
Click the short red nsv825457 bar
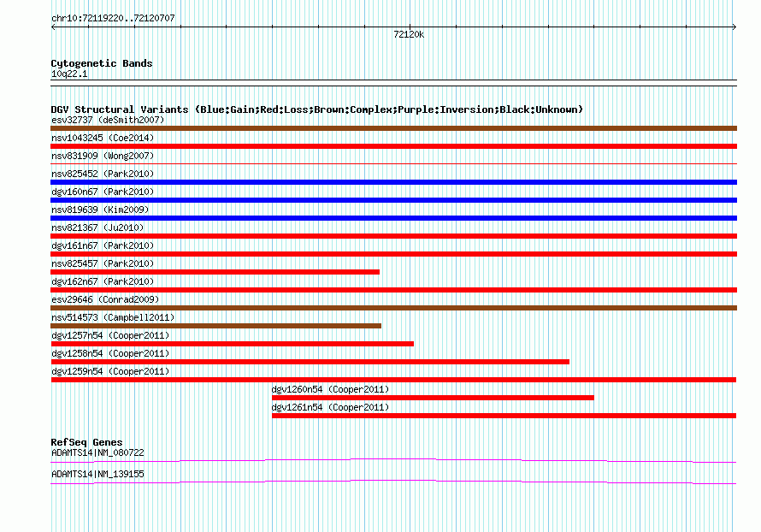click(x=215, y=272)
